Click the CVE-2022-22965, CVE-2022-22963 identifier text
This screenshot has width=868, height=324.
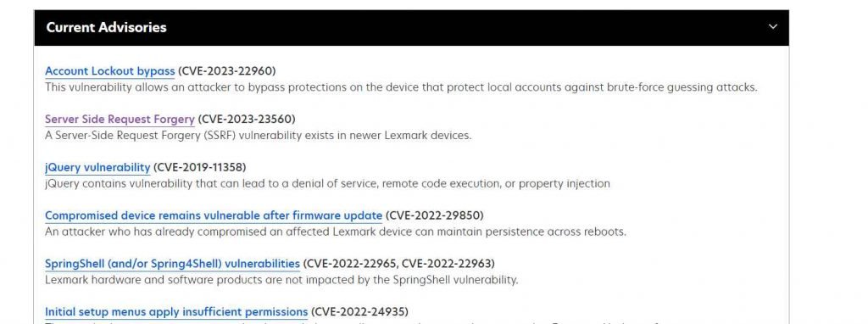coord(398,263)
